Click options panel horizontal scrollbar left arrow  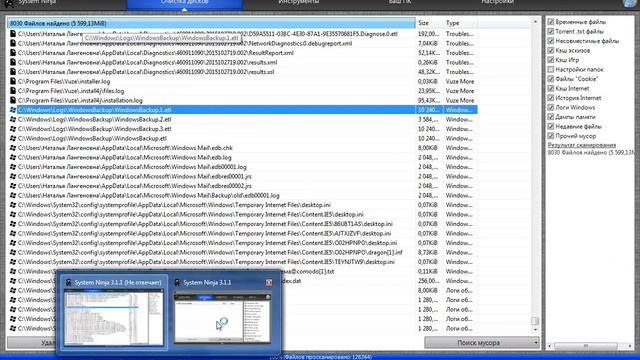point(550,346)
